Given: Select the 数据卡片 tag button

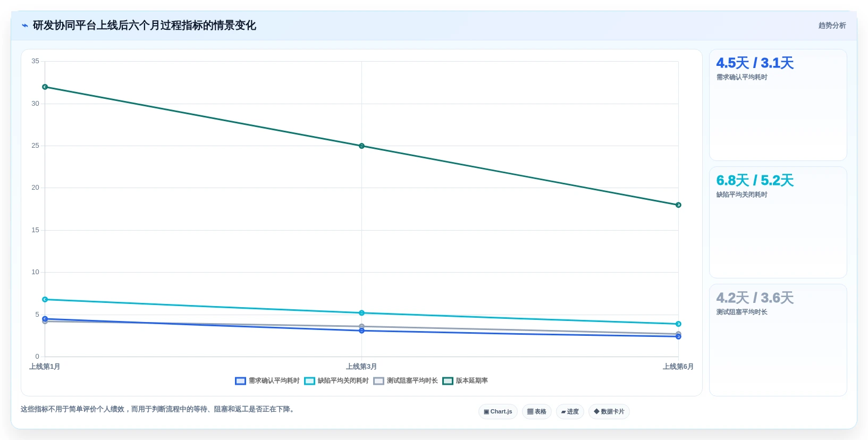Looking at the screenshot, I should point(609,412).
